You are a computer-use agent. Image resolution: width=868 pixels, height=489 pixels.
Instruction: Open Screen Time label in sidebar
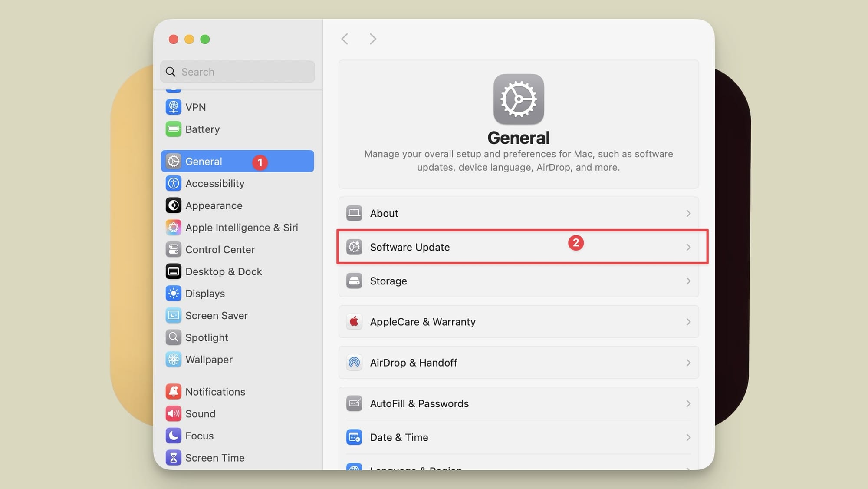[x=215, y=458]
